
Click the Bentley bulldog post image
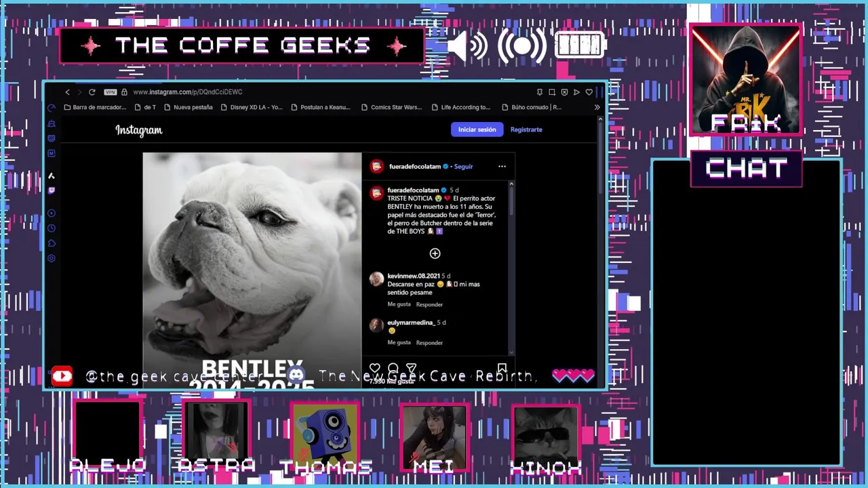click(x=252, y=271)
